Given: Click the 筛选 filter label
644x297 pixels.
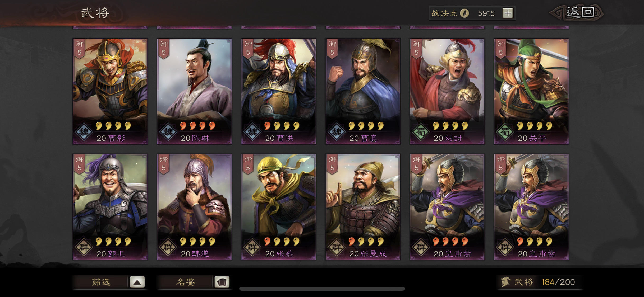Looking at the screenshot, I should (101, 282).
